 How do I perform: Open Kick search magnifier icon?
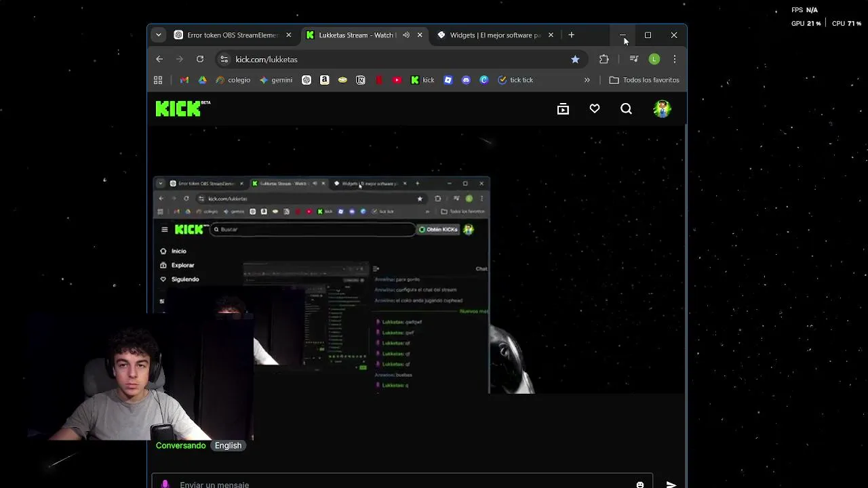click(x=626, y=109)
